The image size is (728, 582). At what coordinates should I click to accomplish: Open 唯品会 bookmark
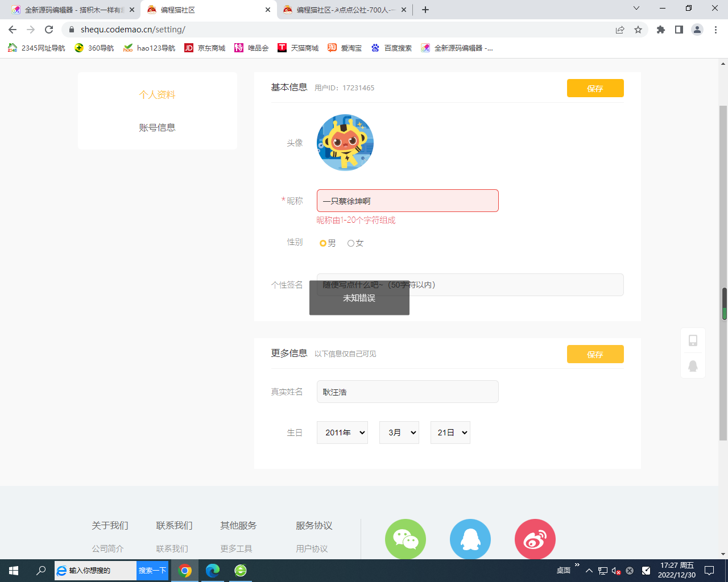(251, 48)
